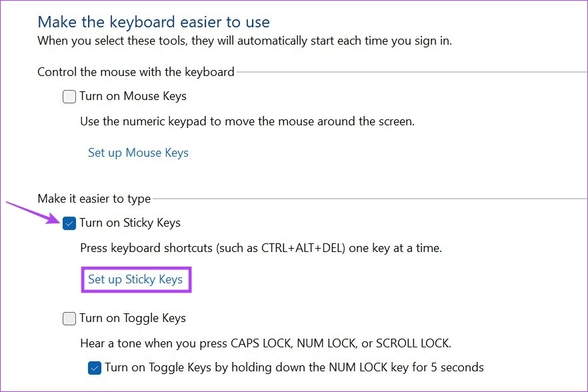Click the Turn on Mouse Keys label
The image size is (588, 392).
pos(132,96)
